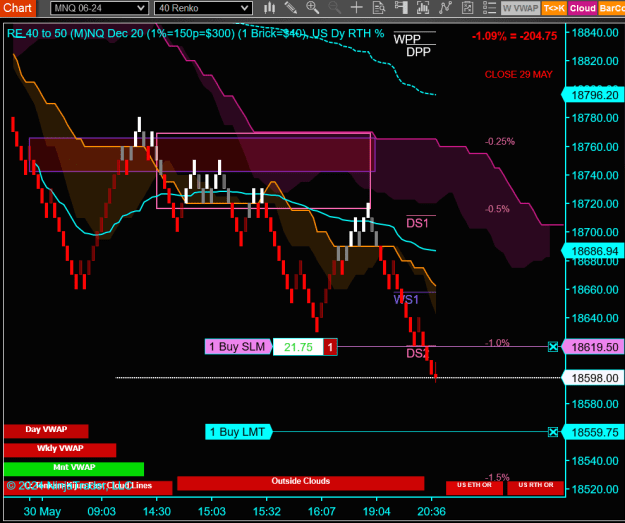Open the strategies icon
The image size is (625, 523).
(x=467, y=8)
